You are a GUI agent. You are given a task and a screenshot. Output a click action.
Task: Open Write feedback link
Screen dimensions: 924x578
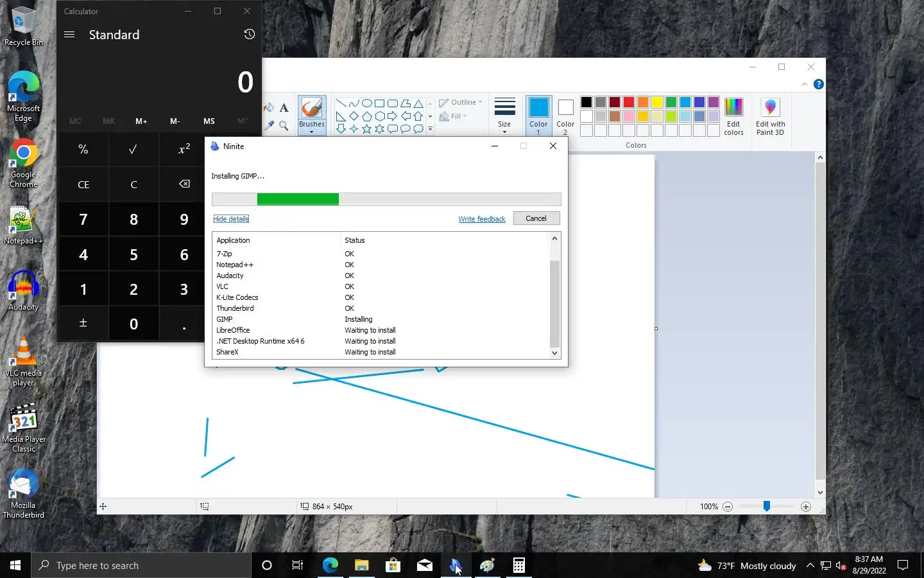(482, 219)
